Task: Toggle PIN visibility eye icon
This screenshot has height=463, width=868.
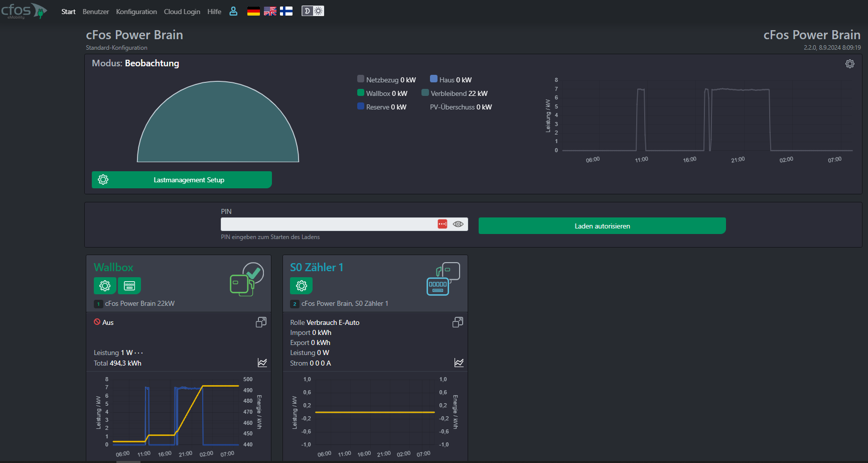Action: click(x=458, y=224)
